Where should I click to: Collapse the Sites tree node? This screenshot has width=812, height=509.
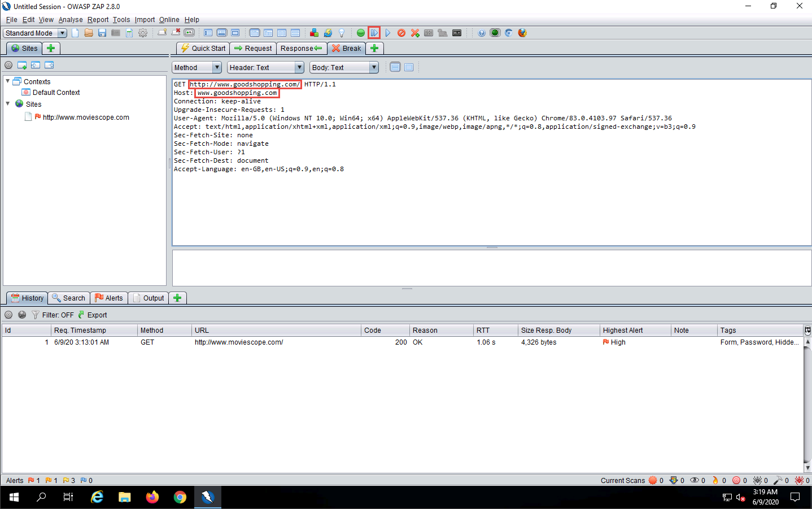8,104
